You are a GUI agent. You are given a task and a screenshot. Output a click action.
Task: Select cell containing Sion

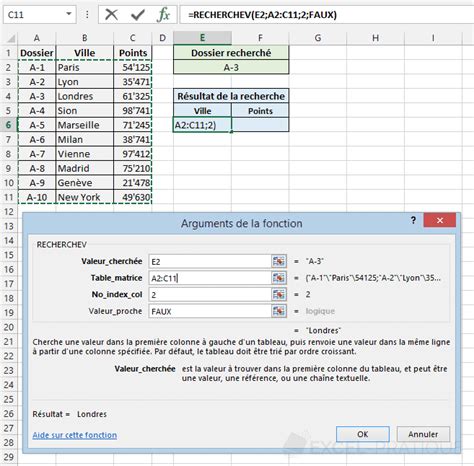85,111
